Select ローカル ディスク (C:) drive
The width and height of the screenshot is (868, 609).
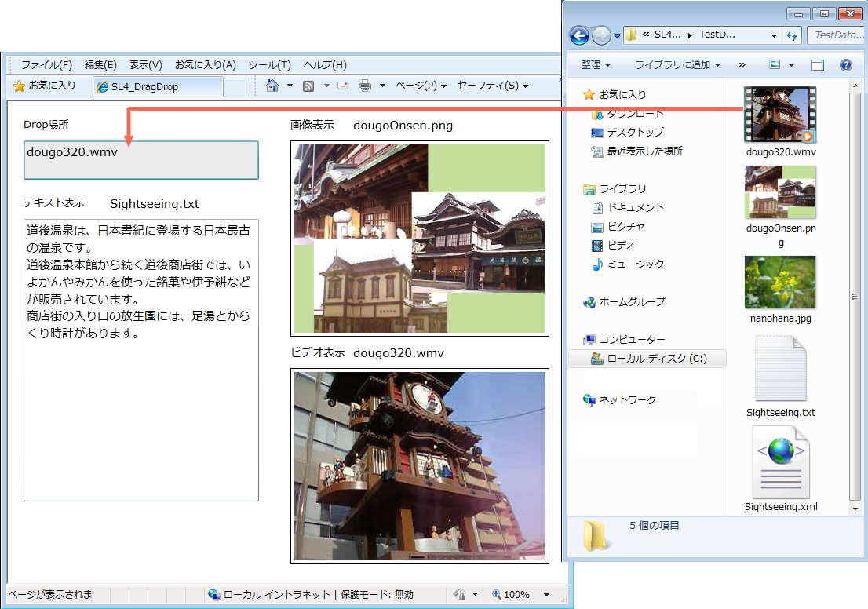point(647,358)
